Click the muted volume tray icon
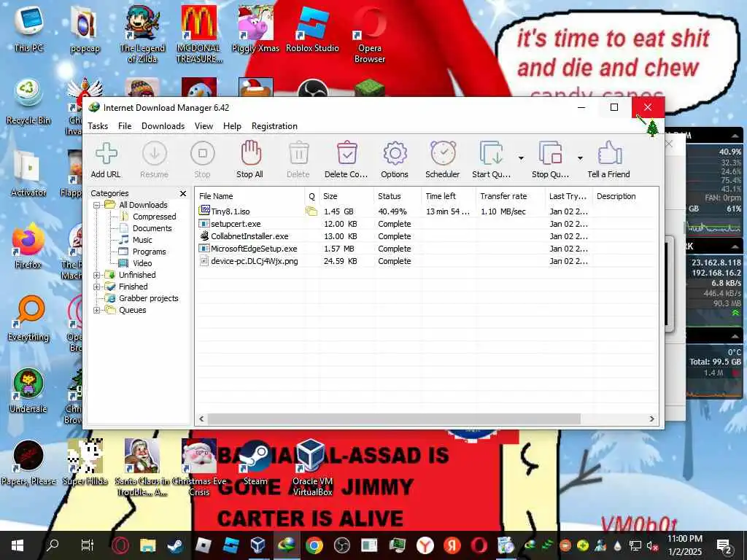Screen dimensions: 747x560 (651, 545)
